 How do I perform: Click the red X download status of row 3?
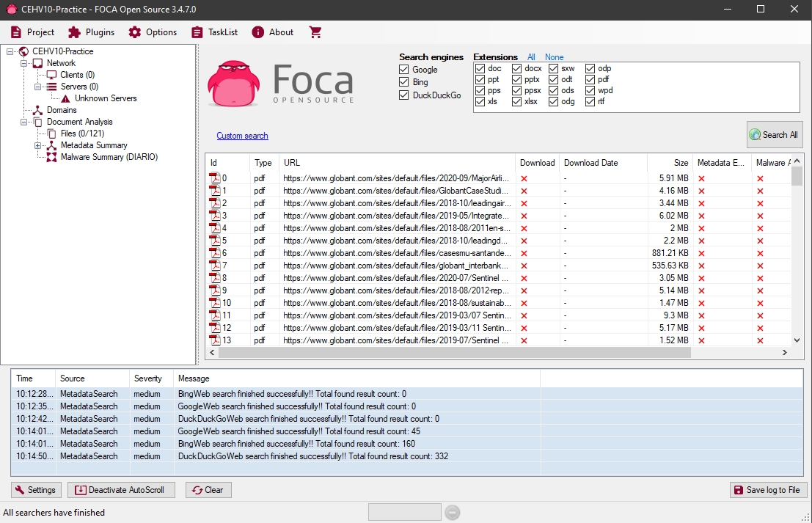(x=524, y=216)
